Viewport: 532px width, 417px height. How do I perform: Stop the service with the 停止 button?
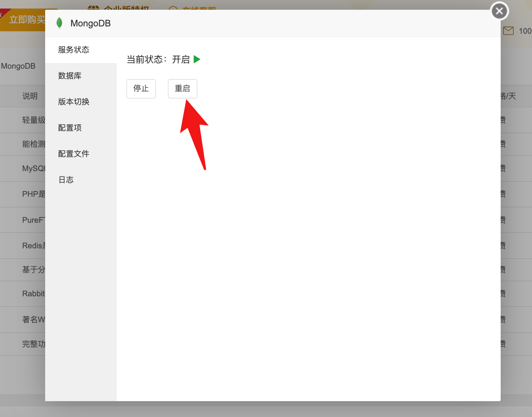(141, 89)
